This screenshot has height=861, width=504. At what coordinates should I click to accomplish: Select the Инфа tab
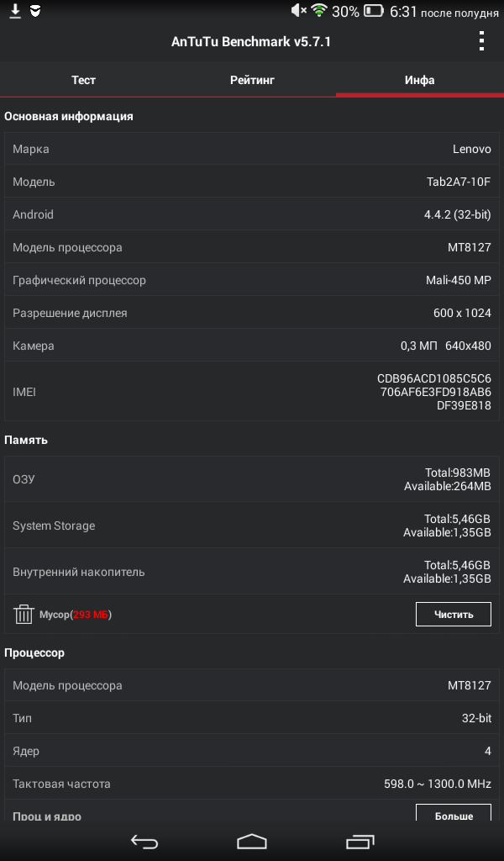point(420,80)
